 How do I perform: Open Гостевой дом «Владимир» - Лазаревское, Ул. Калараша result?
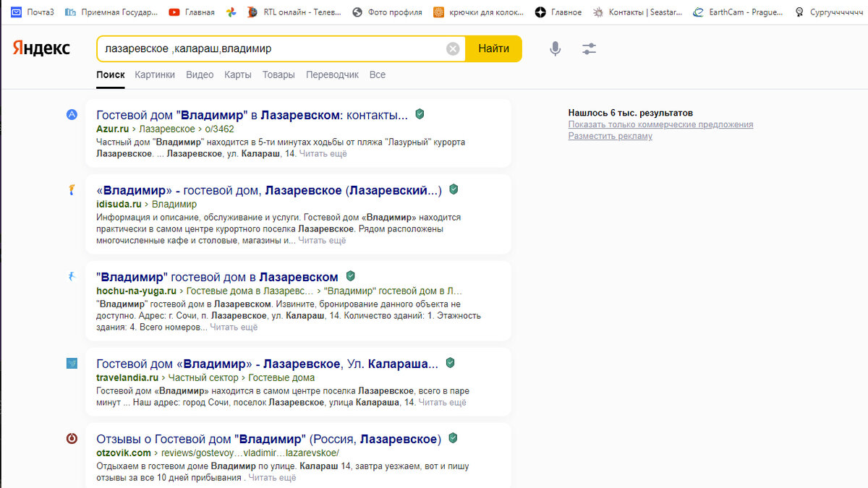tap(267, 364)
